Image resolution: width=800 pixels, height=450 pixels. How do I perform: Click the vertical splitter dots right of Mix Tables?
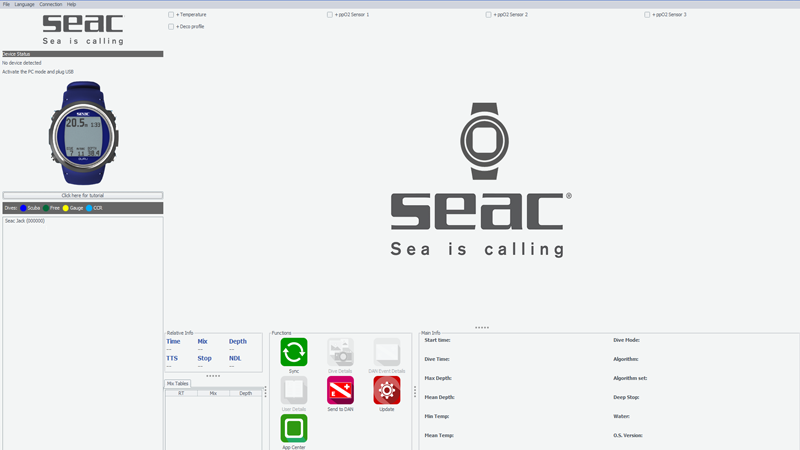pyautogui.click(x=265, y=392)
